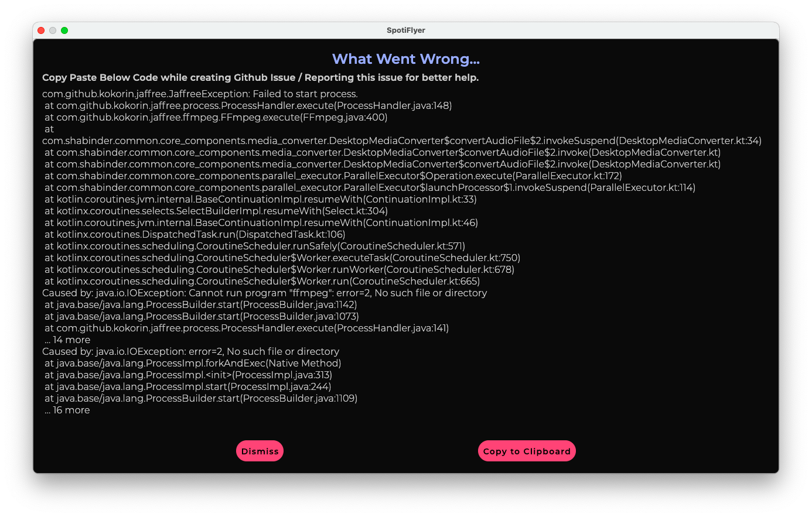Click the ProcessHandler.java:148 trace line

pos(248,105)
